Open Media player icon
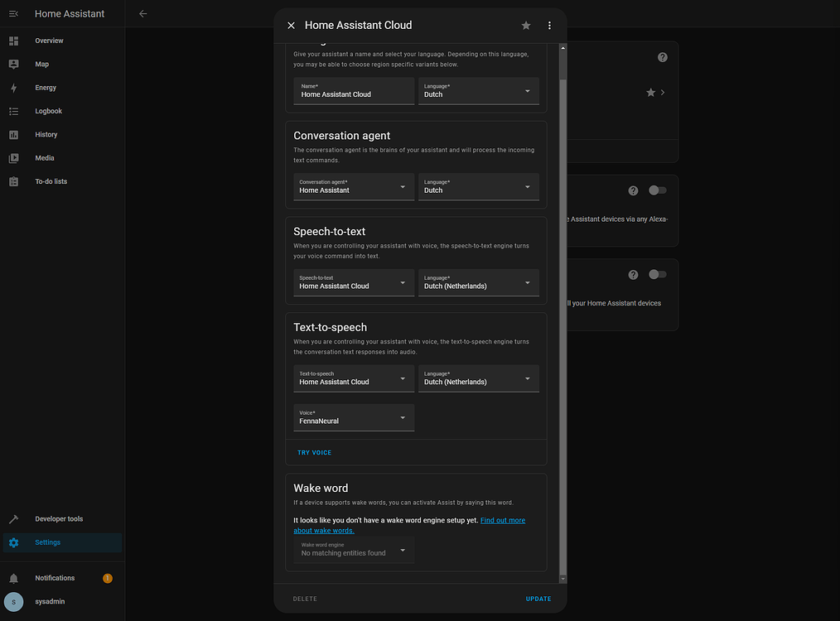 point(14,158)
